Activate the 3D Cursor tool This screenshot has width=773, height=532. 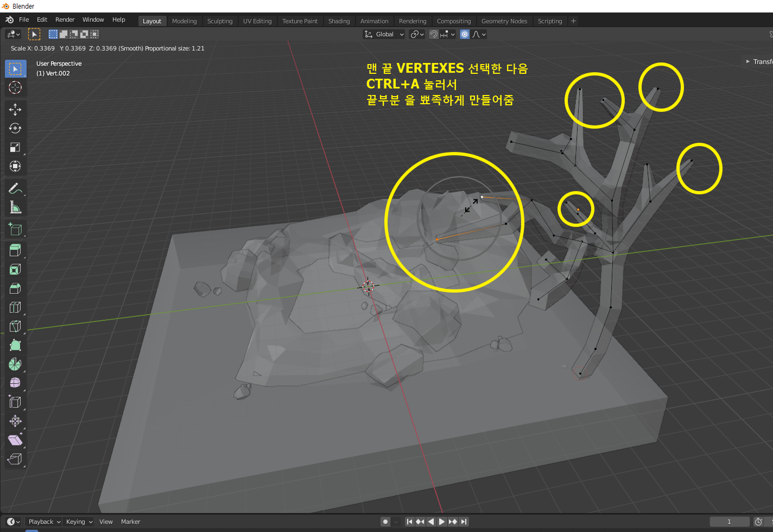15,87
